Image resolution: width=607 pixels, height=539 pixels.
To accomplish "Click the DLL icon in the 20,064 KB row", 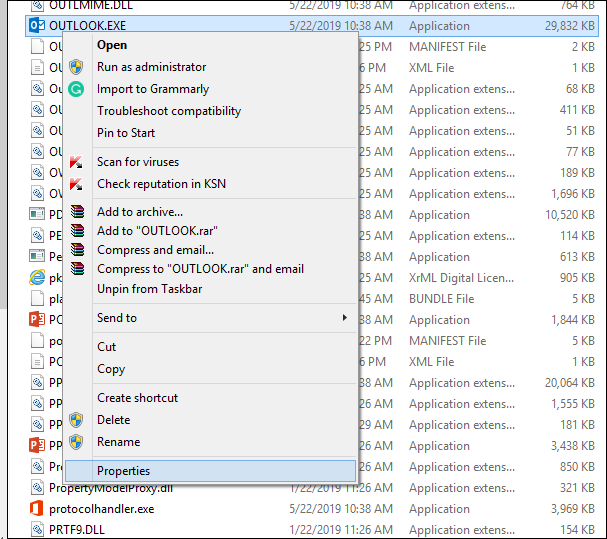I will coord(37,383).
